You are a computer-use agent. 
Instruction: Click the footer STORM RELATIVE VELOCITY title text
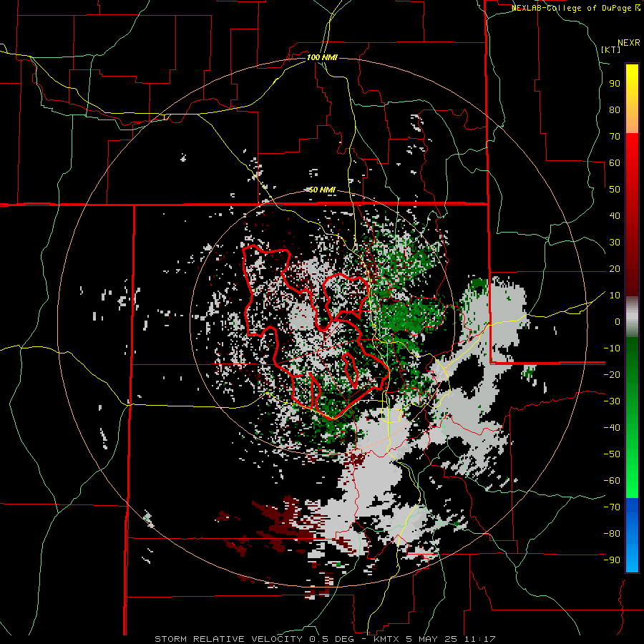click(x=228, y=639)
